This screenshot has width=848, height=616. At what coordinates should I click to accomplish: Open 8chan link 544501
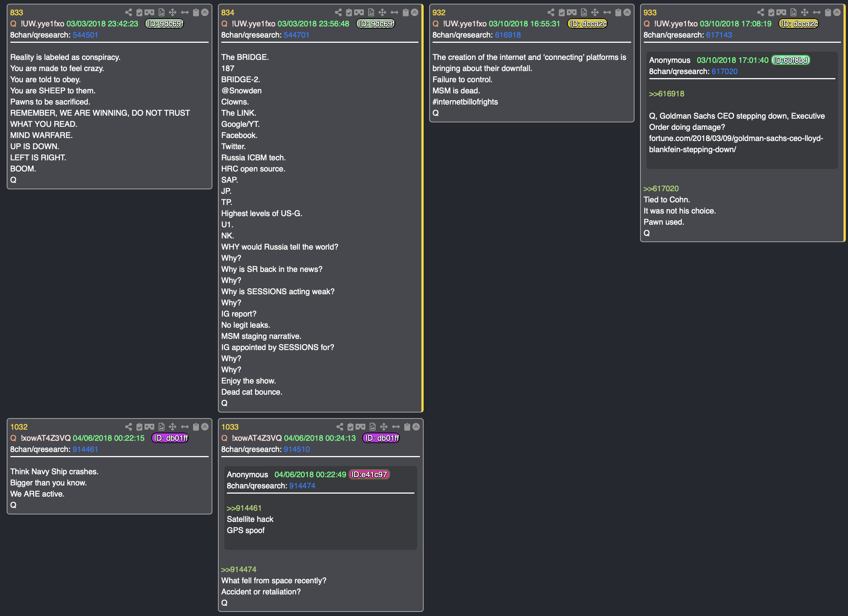point(85,35)
